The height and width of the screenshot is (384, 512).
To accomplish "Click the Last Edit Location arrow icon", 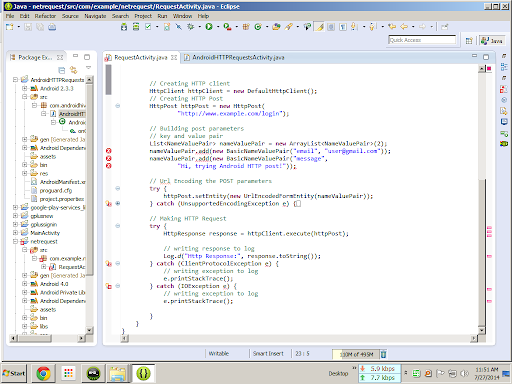I will 392,27.
